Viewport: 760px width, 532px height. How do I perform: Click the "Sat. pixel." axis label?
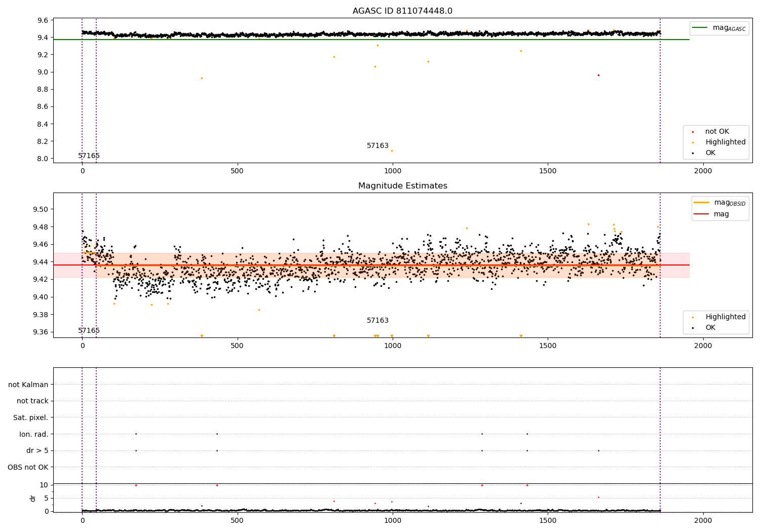[x=31, y=417]
